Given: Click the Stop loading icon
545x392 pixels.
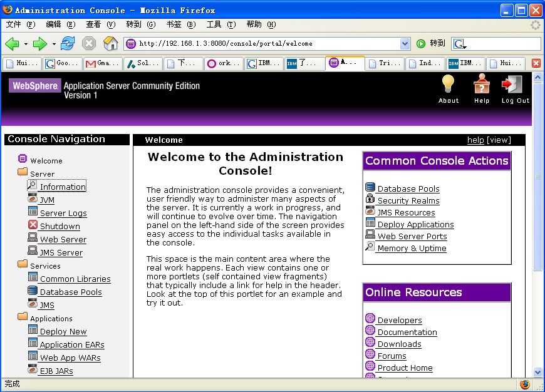Looking at the screenshot, I should (89, 43).
